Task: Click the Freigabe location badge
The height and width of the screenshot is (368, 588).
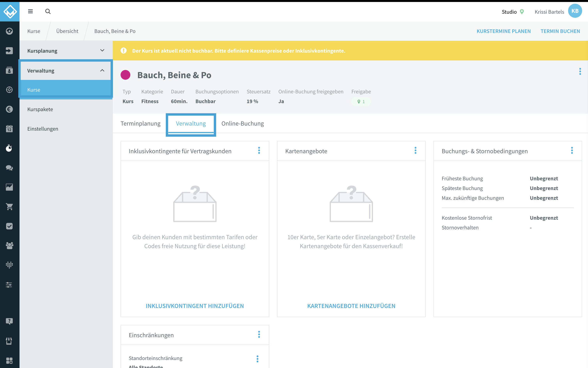Action: (361, 102)
